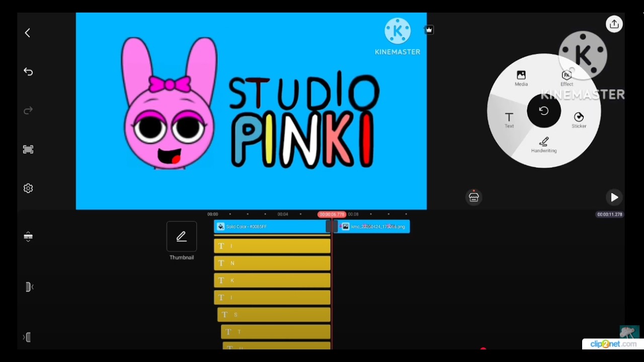Viewport: 644px width, 362px height.
Task: Select the text layer labeled T
Action: [276, 332]
